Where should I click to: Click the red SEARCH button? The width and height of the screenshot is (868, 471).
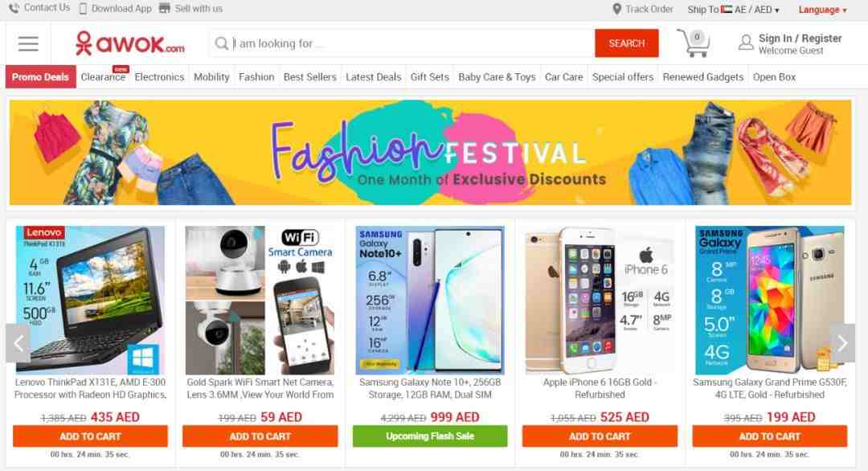[627, 43]
